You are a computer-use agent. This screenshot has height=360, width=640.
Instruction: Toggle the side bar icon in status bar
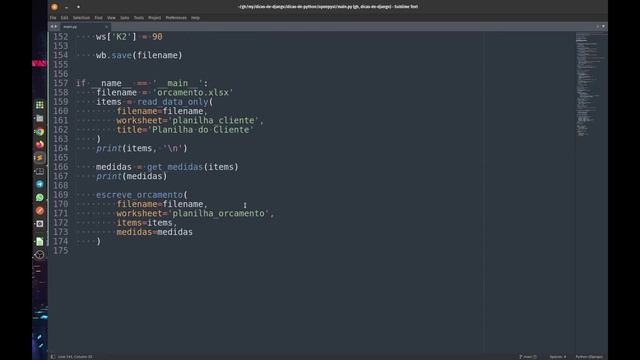tap(53, 357)
